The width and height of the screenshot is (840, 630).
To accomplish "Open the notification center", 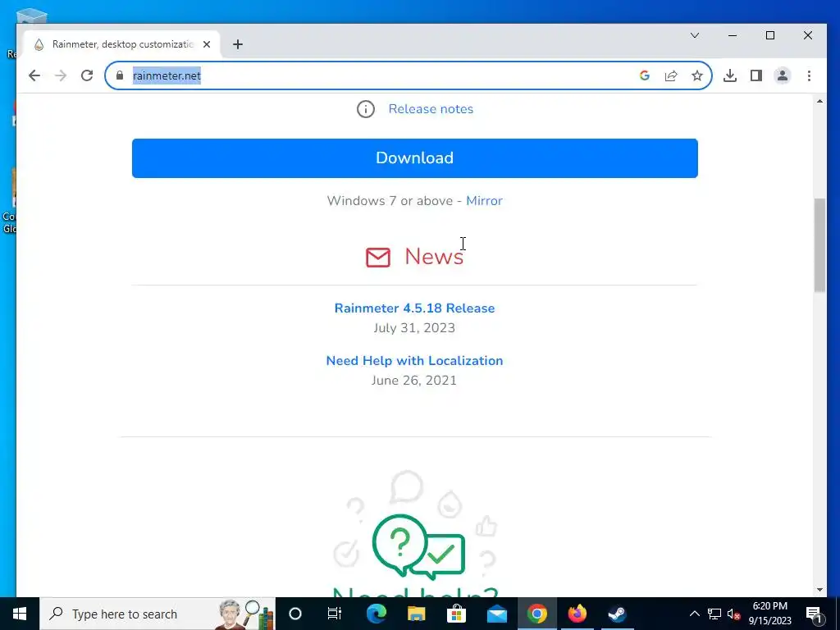I will tap(815, 614).
